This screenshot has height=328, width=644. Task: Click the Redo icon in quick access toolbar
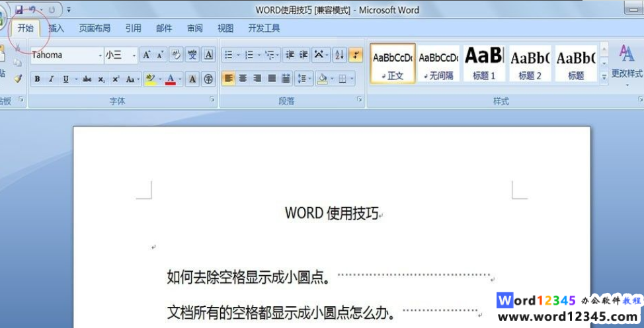tap(52, 9)
